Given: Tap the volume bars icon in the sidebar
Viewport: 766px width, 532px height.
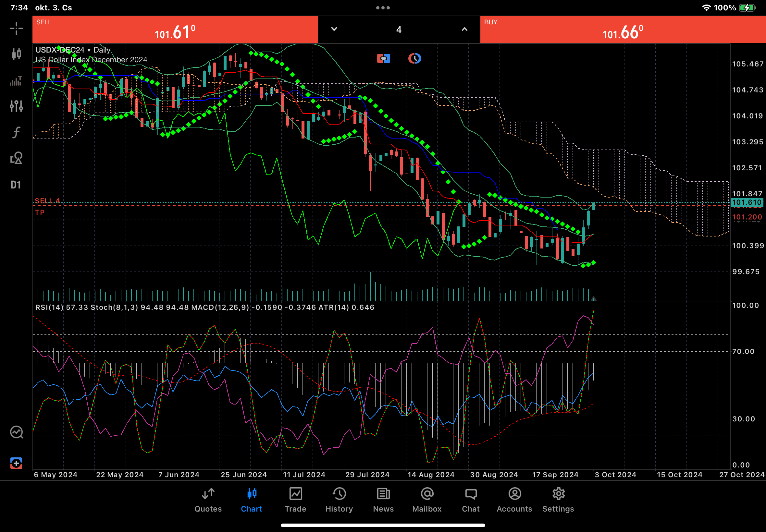Looking at the screenshot, I should 16,80.
